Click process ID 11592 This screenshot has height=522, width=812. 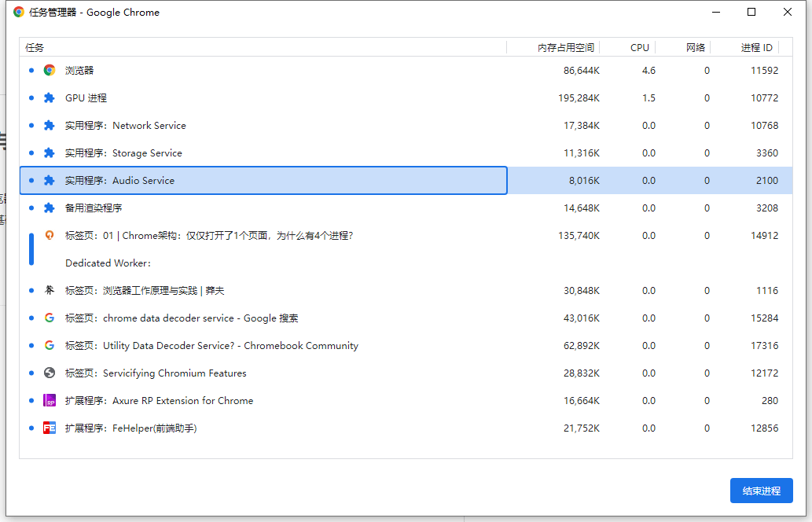(764, 71)
